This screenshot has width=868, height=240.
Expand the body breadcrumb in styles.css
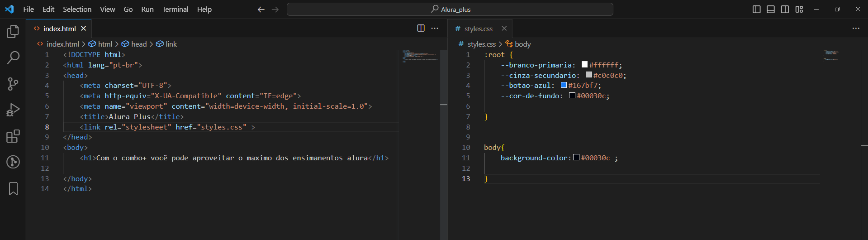click(x=518, y=44)
